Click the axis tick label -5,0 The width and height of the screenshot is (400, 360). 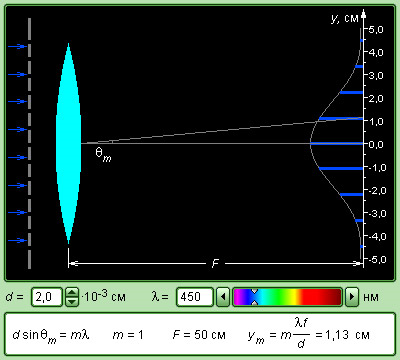click(376, 259)
